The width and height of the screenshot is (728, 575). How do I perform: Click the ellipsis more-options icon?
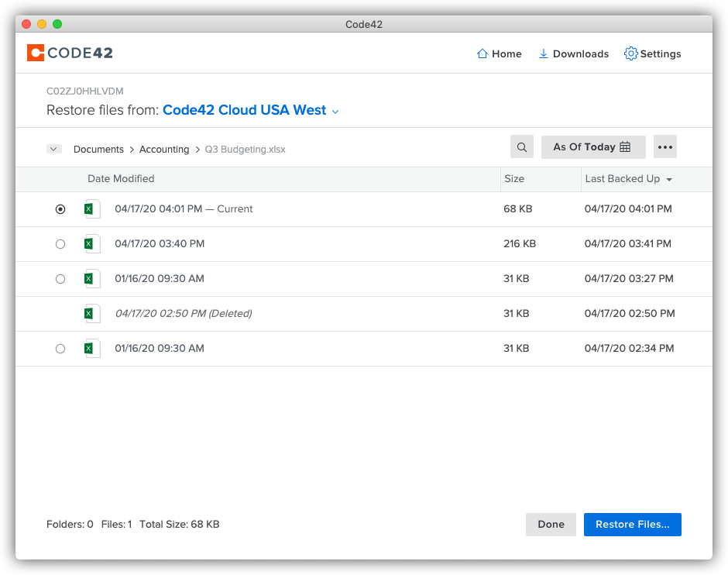(x=664, y=146)
